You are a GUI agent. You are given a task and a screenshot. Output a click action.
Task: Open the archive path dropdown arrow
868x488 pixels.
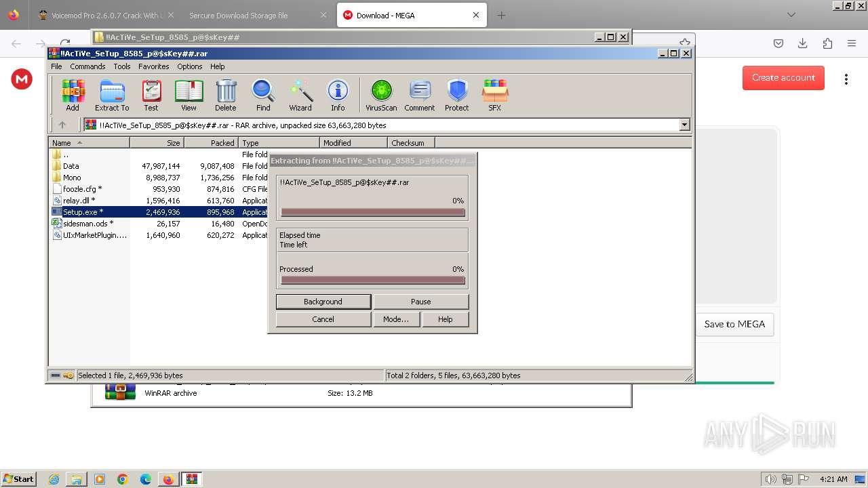click(684, 125)
